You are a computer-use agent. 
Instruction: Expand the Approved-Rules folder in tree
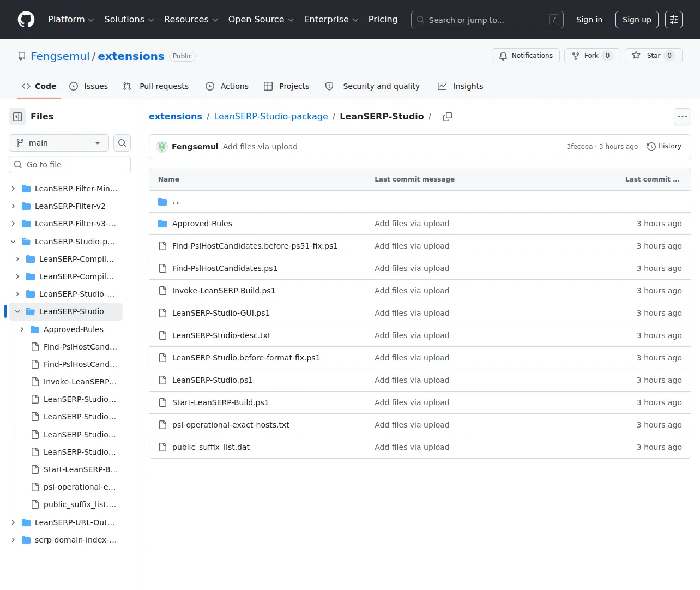(x=22, y=329)
